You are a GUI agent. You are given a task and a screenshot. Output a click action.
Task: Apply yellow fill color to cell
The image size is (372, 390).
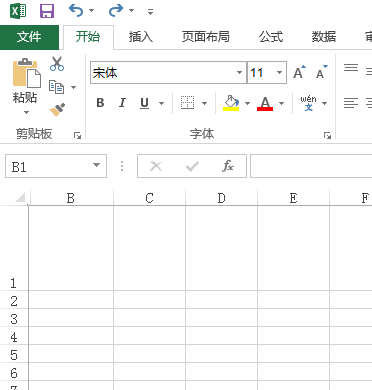(x=231, y=103)
